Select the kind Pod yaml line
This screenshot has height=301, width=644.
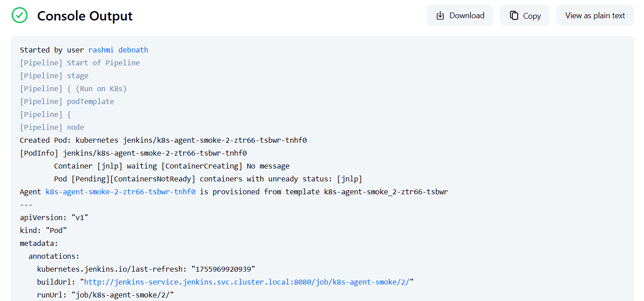coord(44,230)
